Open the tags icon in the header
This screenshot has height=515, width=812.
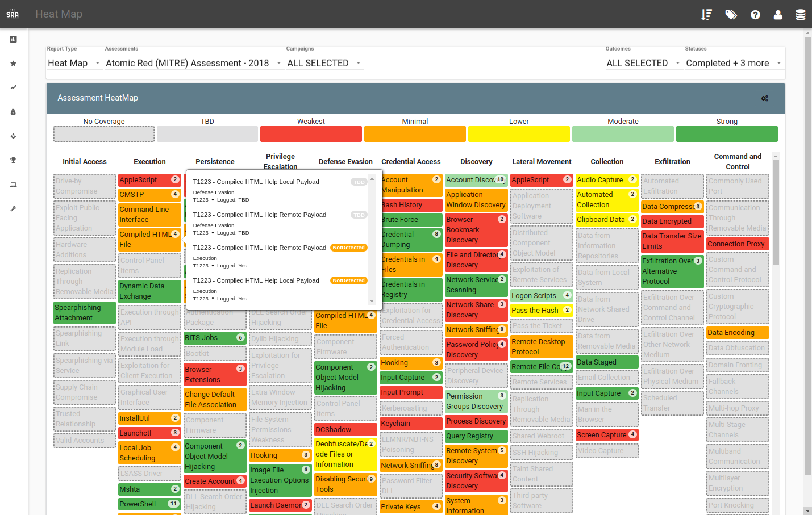[x=731, y=15]
